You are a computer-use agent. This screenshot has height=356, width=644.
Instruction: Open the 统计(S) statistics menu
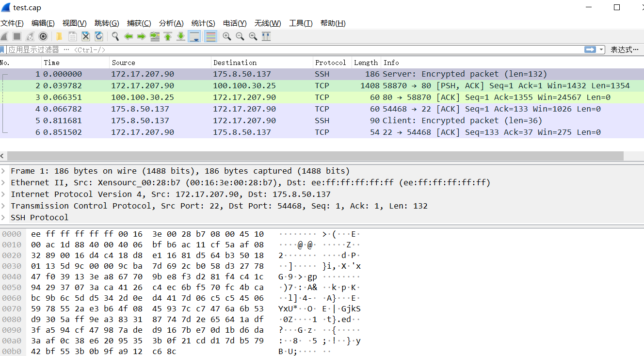click(203, 23)
